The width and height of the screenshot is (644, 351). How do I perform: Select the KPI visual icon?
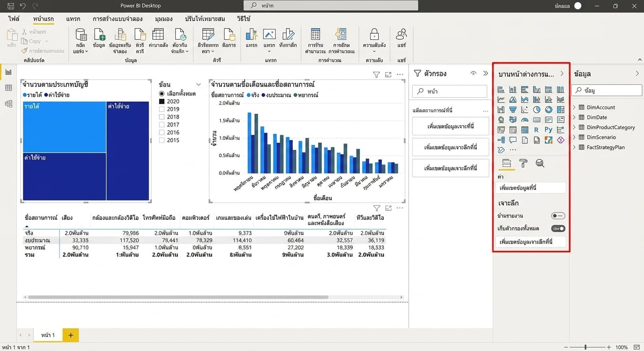point(560,120)
